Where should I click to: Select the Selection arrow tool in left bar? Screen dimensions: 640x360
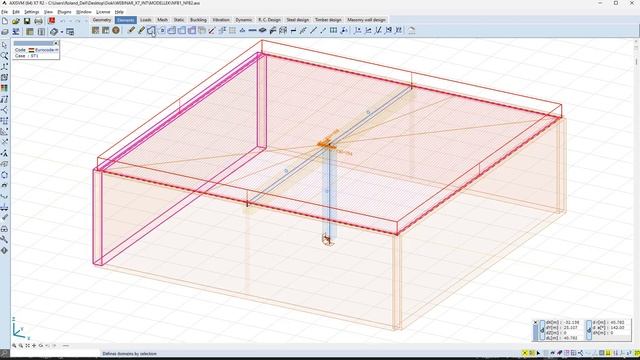(x=4, y=45)
